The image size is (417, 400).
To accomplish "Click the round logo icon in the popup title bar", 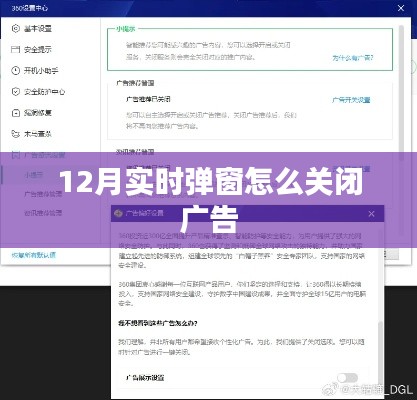I will pos(118,213).
